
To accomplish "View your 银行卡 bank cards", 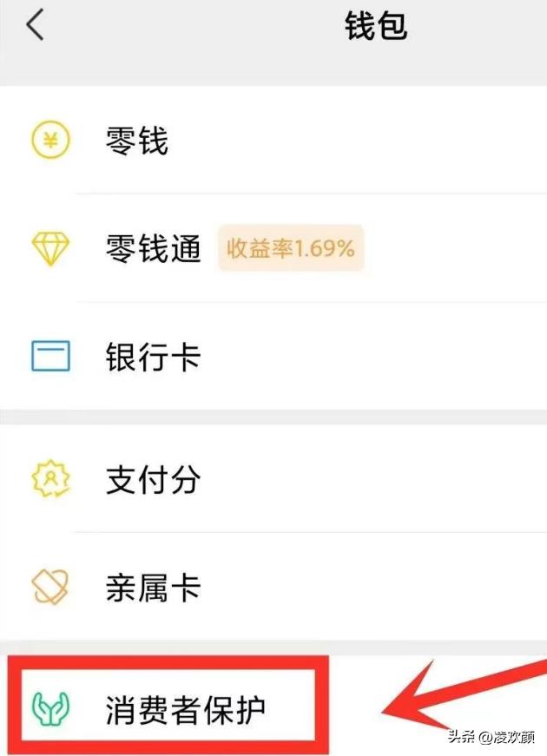I will 153,355.
